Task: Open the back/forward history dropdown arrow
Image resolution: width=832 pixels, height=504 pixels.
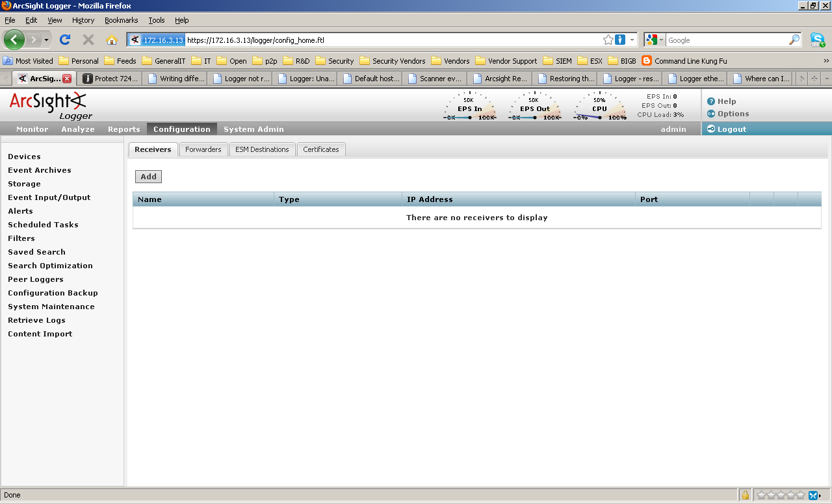Action: (x=46, y=40)
